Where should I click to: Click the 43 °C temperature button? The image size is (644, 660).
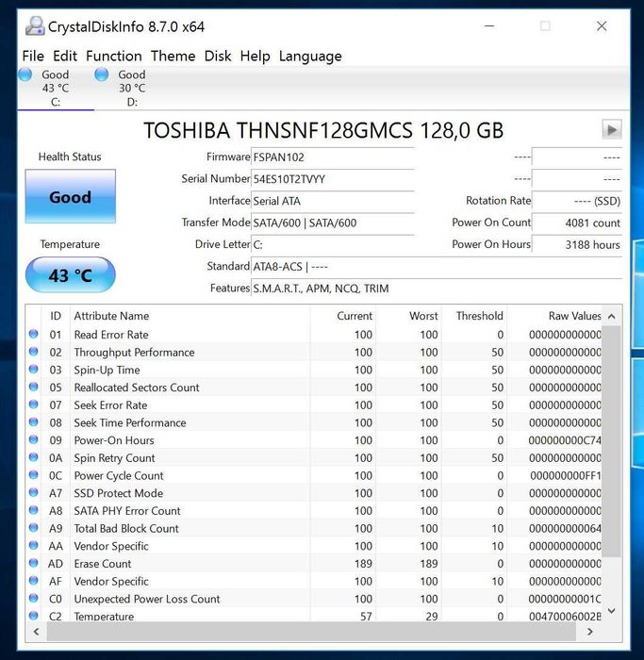pyautogui.click(x=71, y=275)
